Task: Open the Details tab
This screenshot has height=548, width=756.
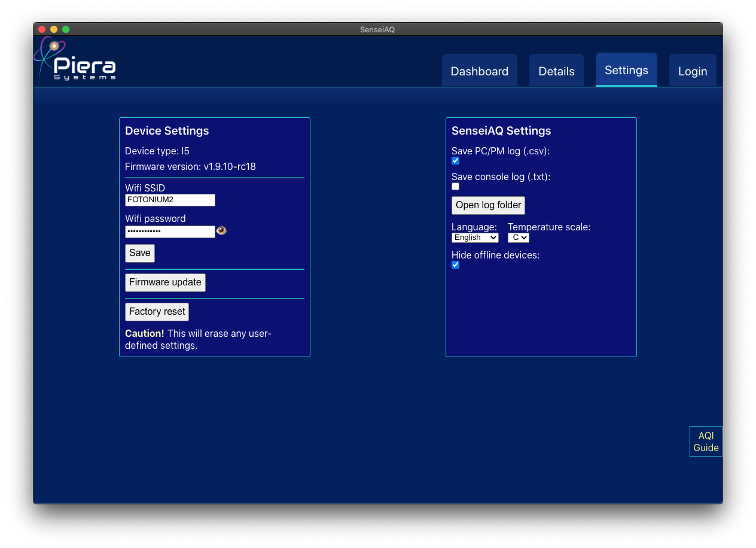Action: [556, 71]
